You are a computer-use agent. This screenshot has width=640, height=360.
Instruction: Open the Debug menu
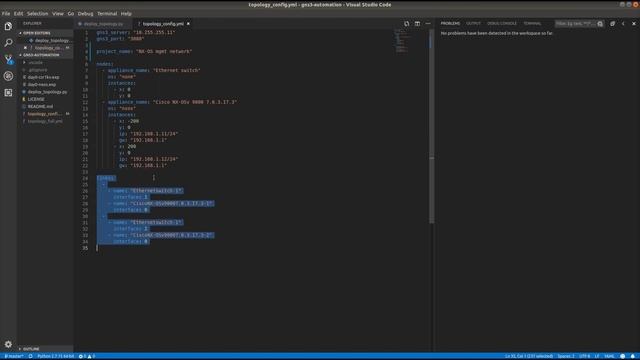pyautogui.click(x=85, y=13)
